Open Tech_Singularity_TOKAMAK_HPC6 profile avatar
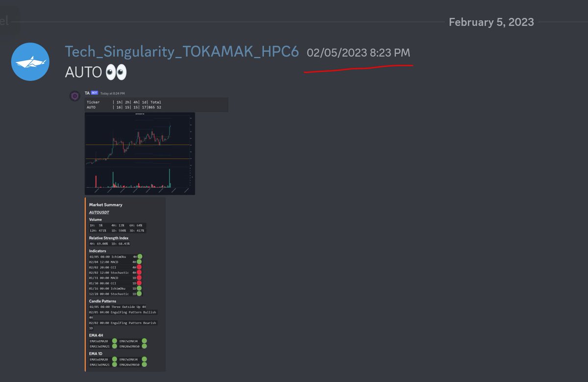Viewport: 588px width, 382px height. (x=30, y=62)
